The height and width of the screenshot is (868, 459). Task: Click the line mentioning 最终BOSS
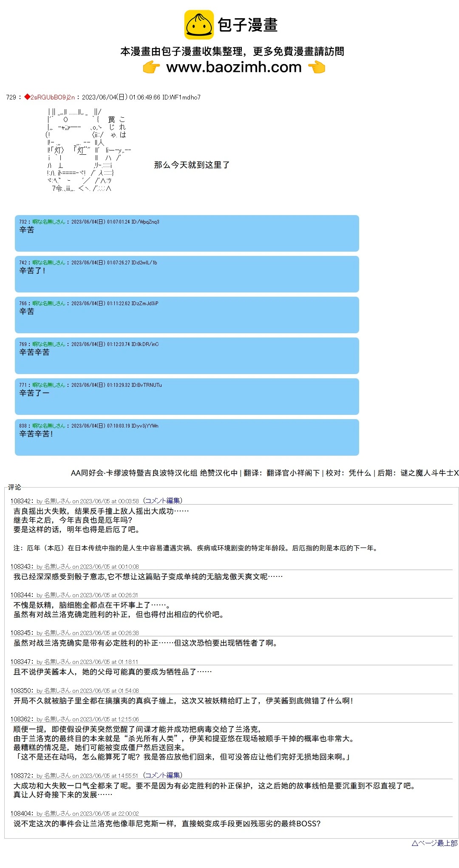tap(167, 824)
